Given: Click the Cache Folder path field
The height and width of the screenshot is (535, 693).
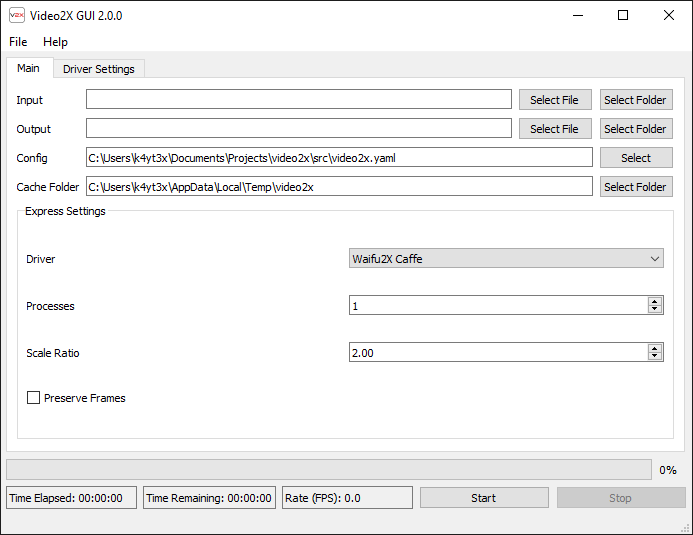Looking at the screenshot, I should click(x=339, y=187).
